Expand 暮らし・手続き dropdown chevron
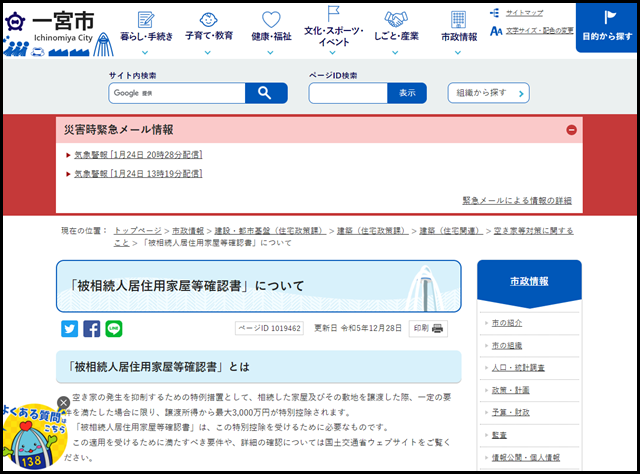Viewport: 640px width, 474px height. pos(145,53)
